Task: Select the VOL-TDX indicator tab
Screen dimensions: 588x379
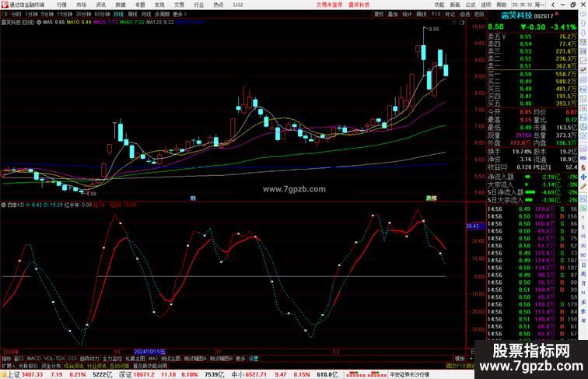Action: coord(54,359)
